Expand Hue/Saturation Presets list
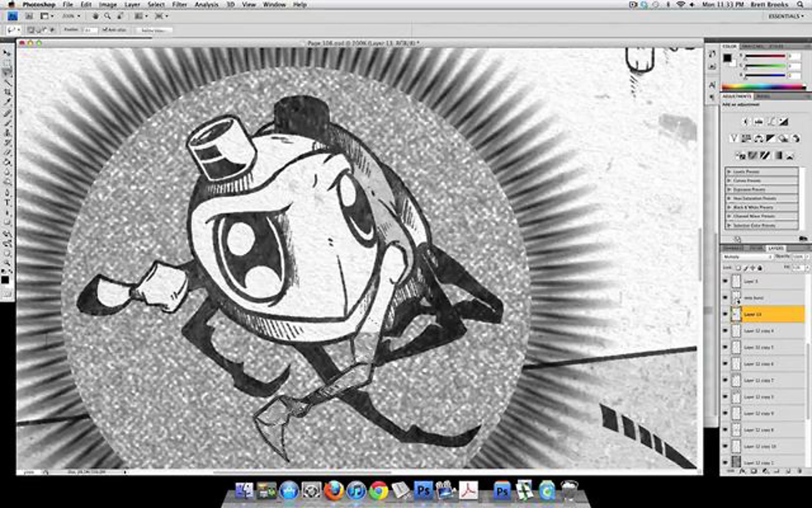 tap(729, 198)
